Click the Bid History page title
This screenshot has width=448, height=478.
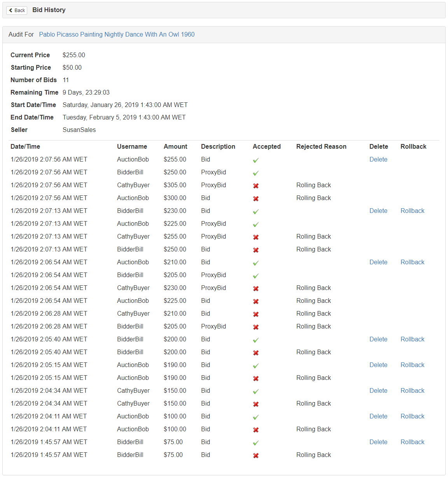[x=49, y=10]
